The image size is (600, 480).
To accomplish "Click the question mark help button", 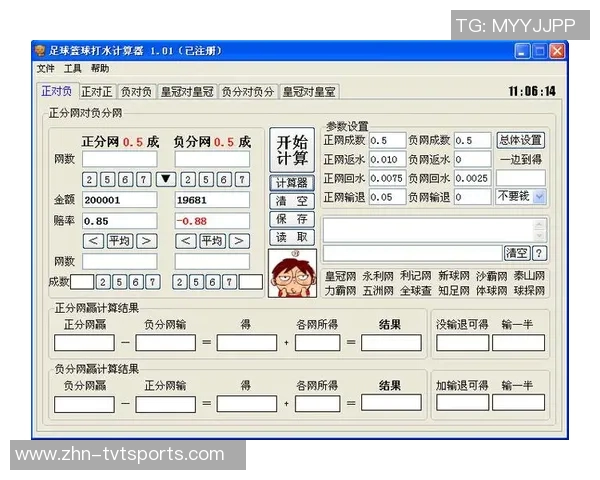I will [x=539, y=253].
